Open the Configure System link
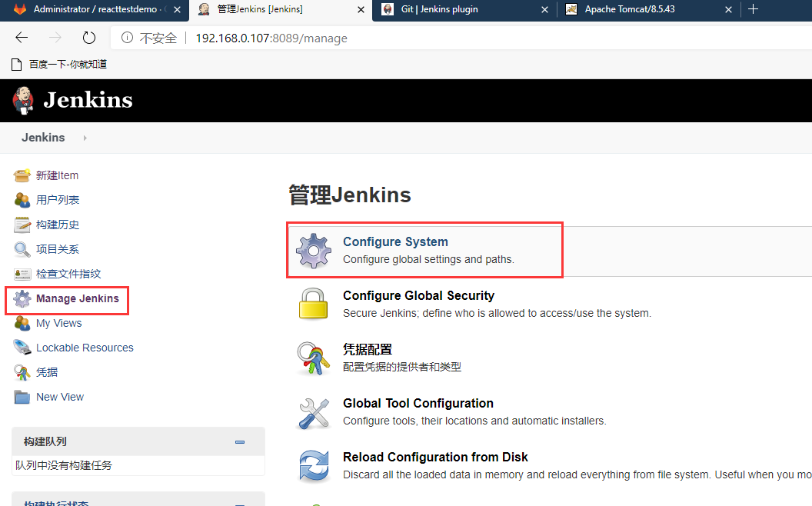This screenshot has width=812, height=506. pyautogui.click(x=396, y=242)
